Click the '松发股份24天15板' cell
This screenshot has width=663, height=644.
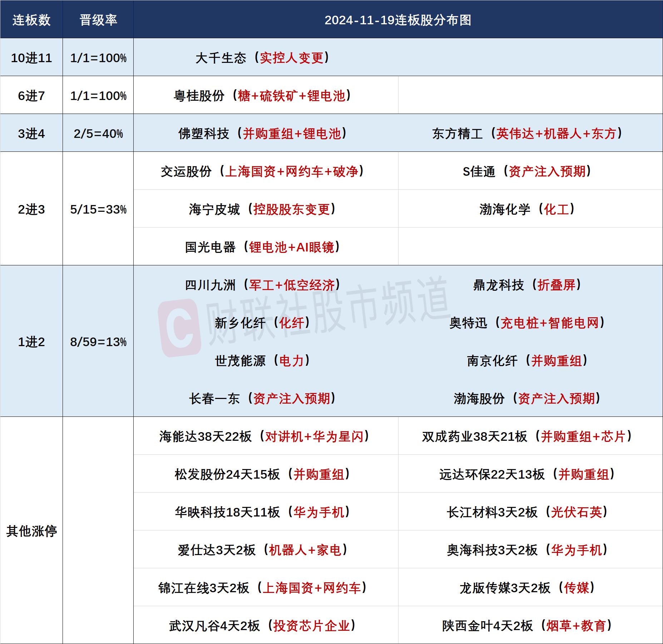click(x=266, y=474)
